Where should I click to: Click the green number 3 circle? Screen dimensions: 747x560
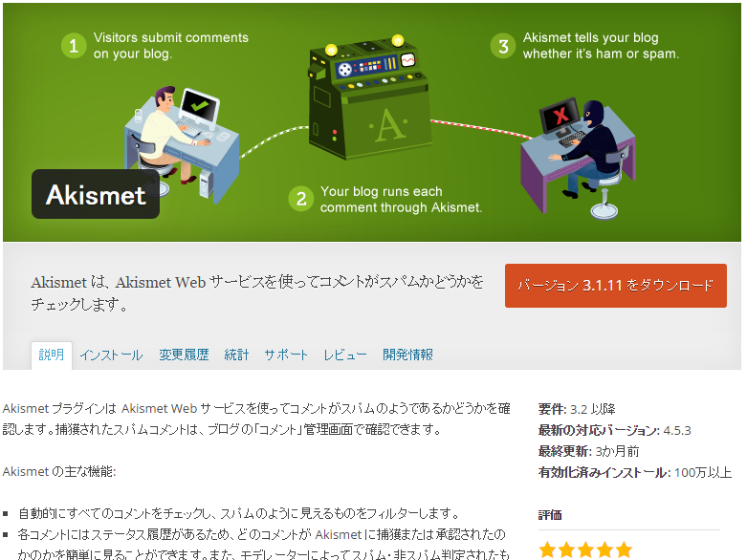click(503, 46)
